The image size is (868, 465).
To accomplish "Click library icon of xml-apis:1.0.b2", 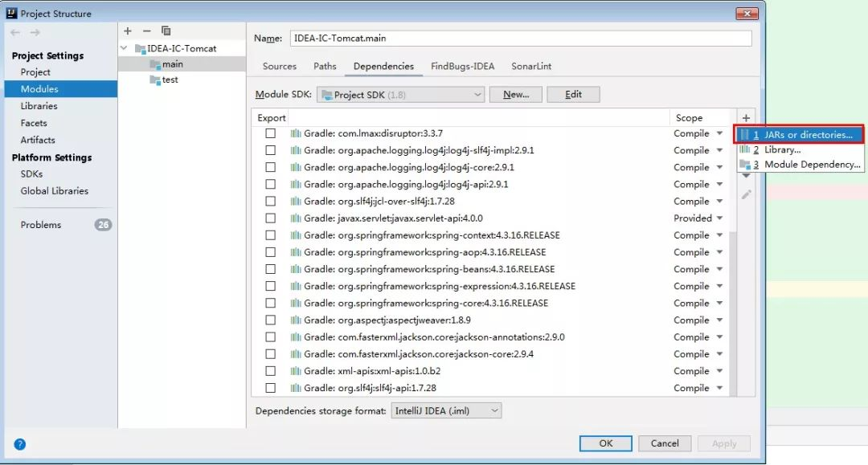I will point(296,371).
